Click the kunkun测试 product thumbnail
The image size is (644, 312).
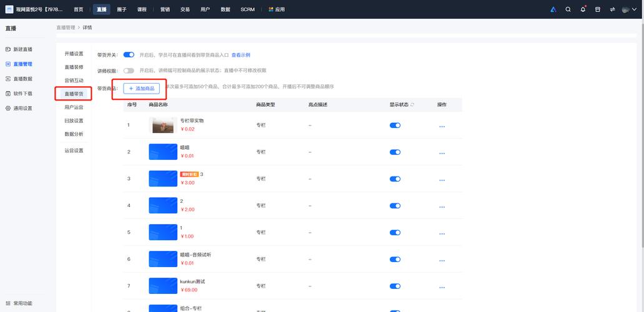[163, 286]
